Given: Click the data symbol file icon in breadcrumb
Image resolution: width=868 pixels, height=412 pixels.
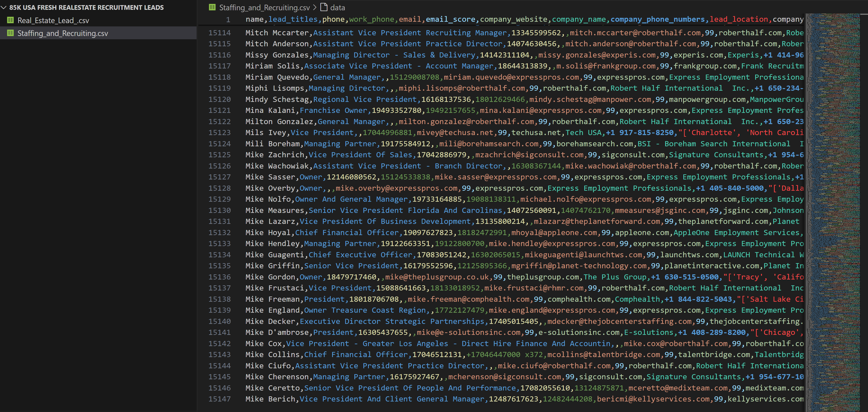Looking at the screenshot, I should (324, 7).
